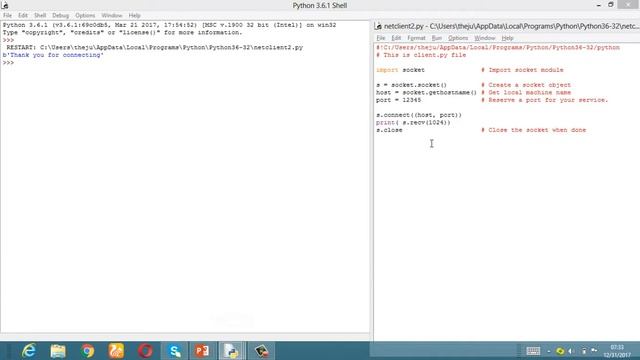Open Edit menu in Python Shell

(23, 16)
